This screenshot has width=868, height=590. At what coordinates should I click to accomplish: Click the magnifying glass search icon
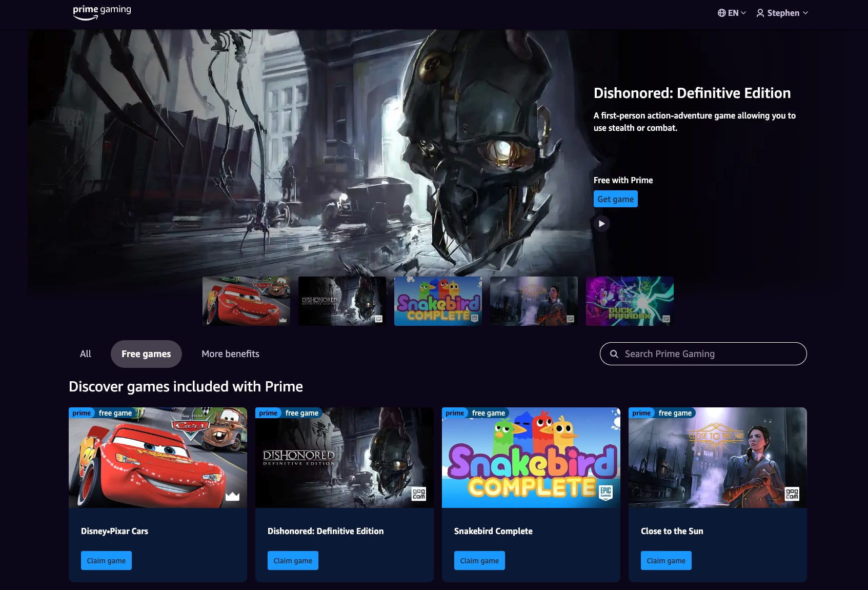click(614, 354)
